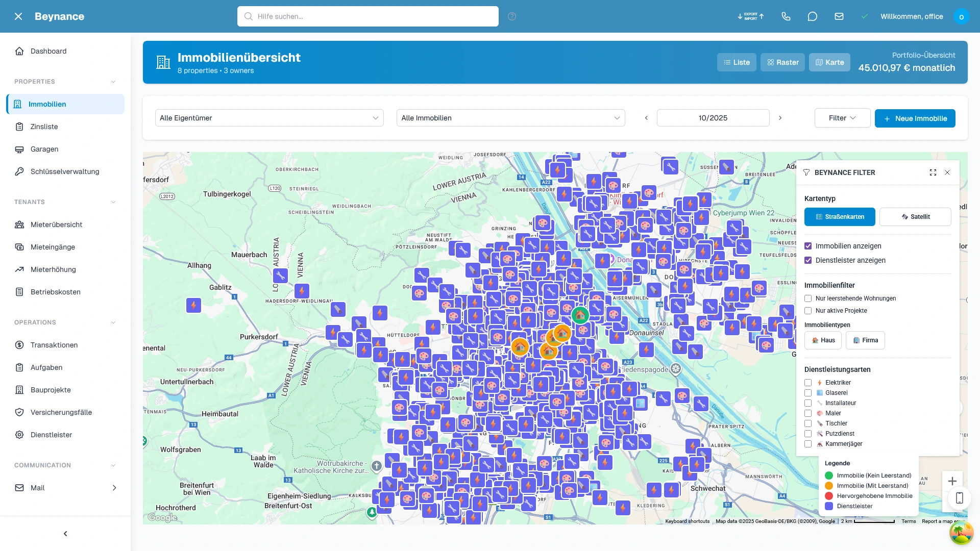Open the chat bubble icon
This screenshot has height=551, width=980.
click(813, 16)
